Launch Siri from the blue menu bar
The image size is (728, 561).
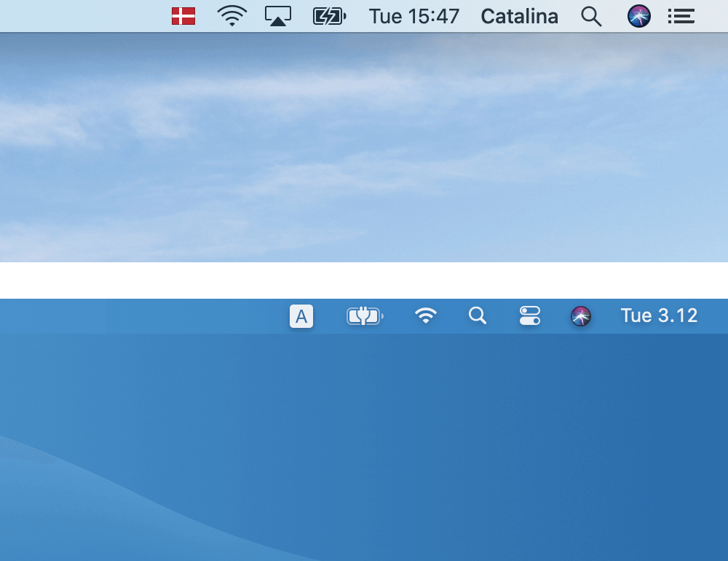580,316
